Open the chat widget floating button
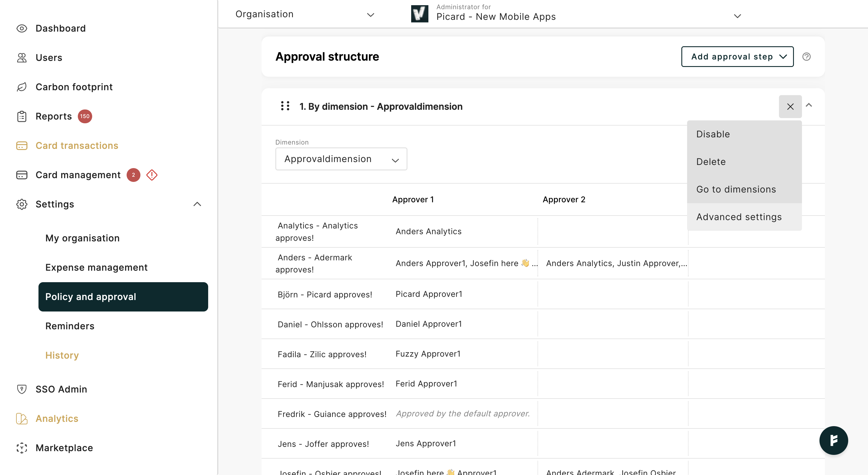This screenshot has width=868, height=475. (833, 440)
